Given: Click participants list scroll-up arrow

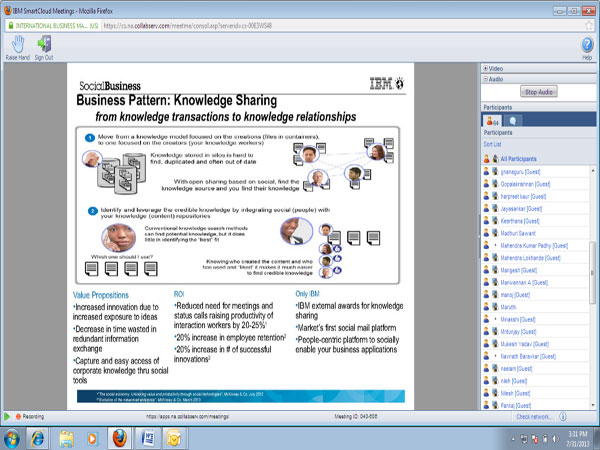Looking at the screenshot, I should click(593, 170).
